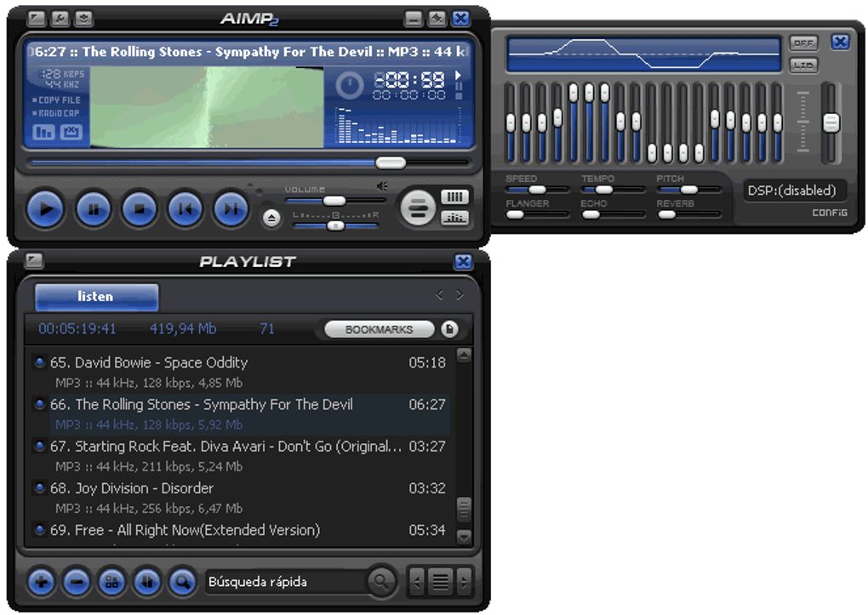868x615 pixels.
Task: Go to the previous playlist tab arrow
Action: click(440, 295)
